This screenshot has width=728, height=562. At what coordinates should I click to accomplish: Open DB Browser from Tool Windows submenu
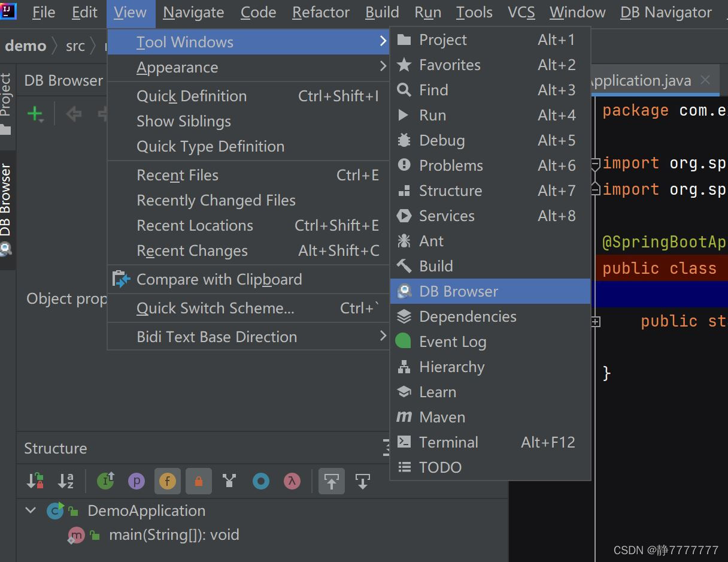(490, 291)
